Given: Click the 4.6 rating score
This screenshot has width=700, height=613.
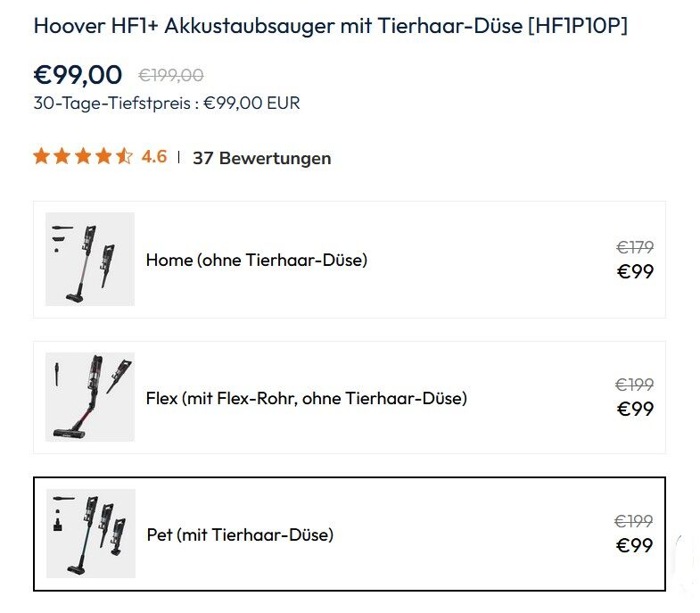Looking at the screenshot, I should tap(154, 157).
